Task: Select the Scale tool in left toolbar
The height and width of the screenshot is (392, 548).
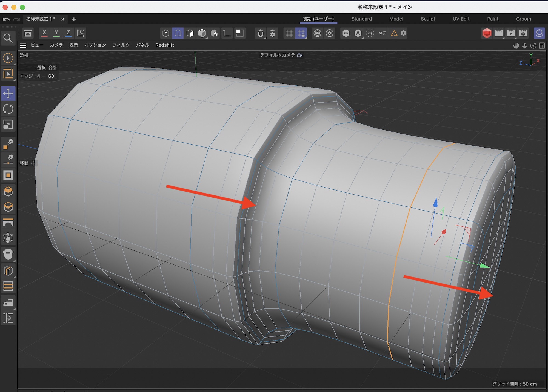Action: coord(8,125)
